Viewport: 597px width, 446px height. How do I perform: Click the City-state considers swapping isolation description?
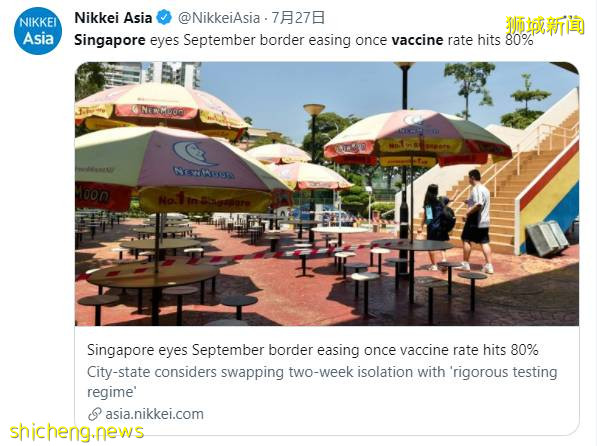pyautogui.click(x=322, y=382)
